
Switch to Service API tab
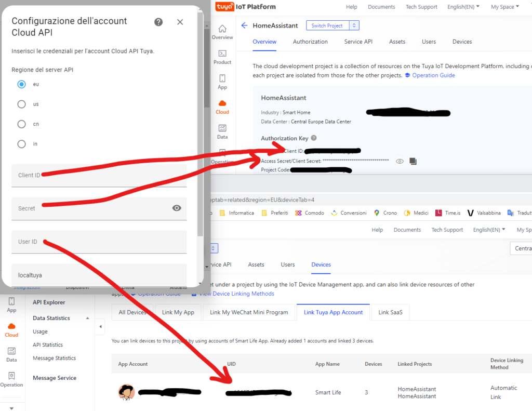pyautogui.click(x=358, y=42)
